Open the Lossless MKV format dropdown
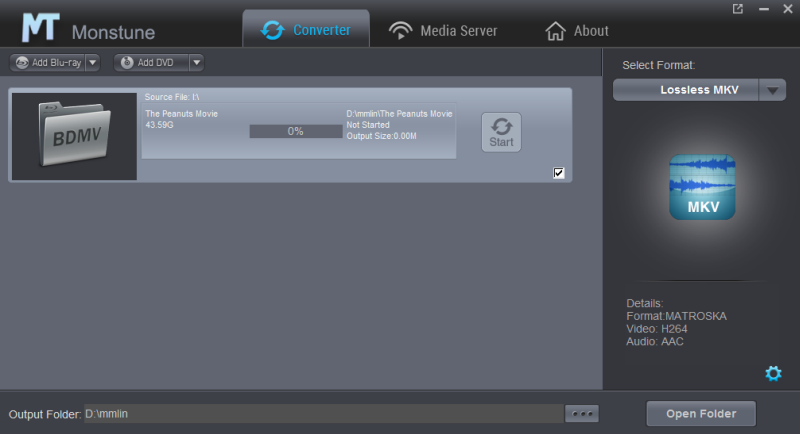The image size is (800, 434). [x=772, y=90]
